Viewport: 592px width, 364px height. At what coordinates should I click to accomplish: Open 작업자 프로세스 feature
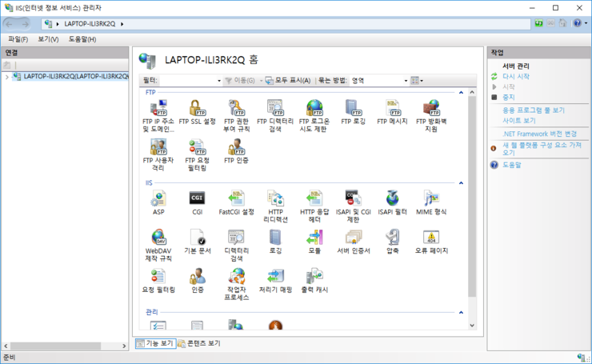point(236,284)
